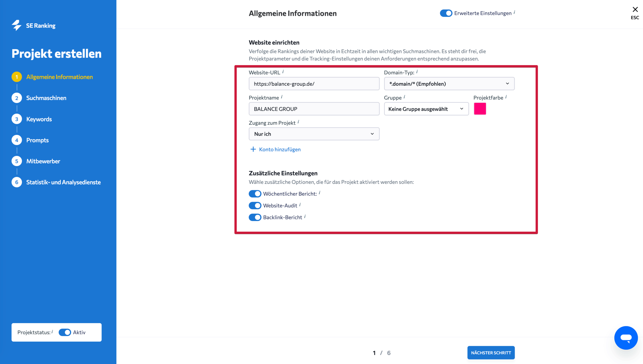Image resolution: width=643 pixels, height=364 pixels.
Task: Click into the Projektname field
Action: tap(314, 109)
